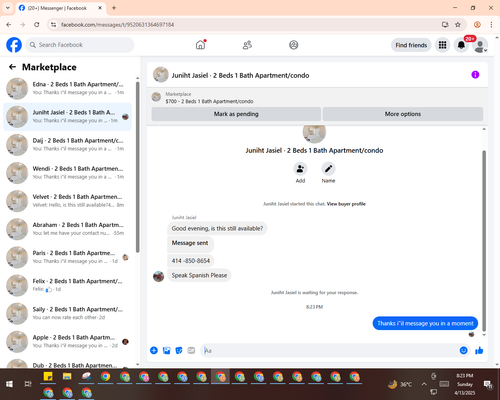Open the View buyer profile link
The width and height of the screenshot is (500, 400).
point(346,204)
